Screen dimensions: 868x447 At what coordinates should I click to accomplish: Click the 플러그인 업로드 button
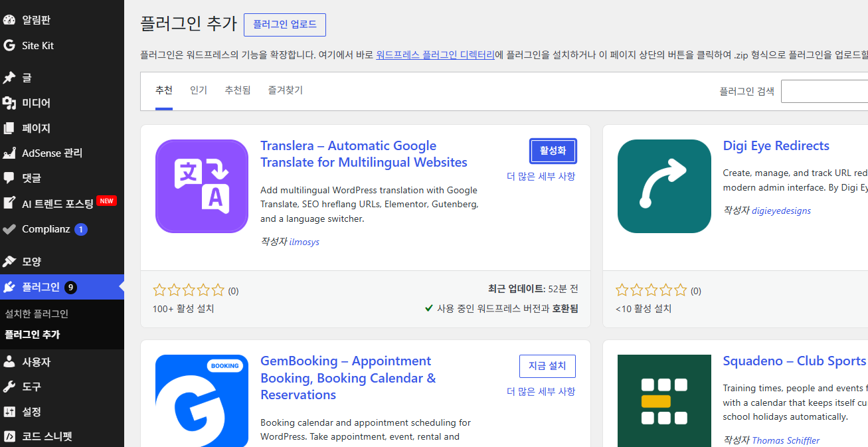coord(285,25)
